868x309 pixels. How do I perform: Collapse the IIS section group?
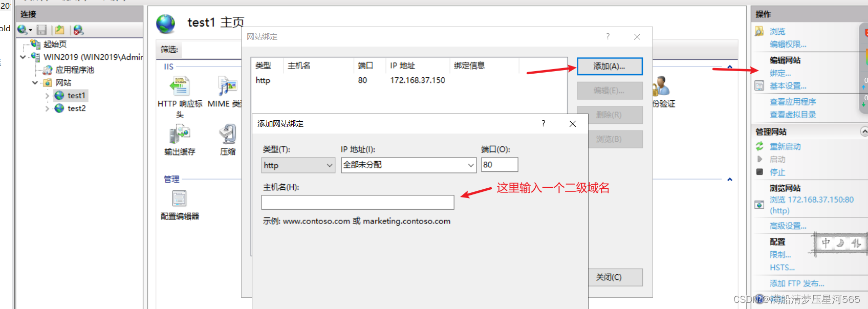[x=730, y=67]
